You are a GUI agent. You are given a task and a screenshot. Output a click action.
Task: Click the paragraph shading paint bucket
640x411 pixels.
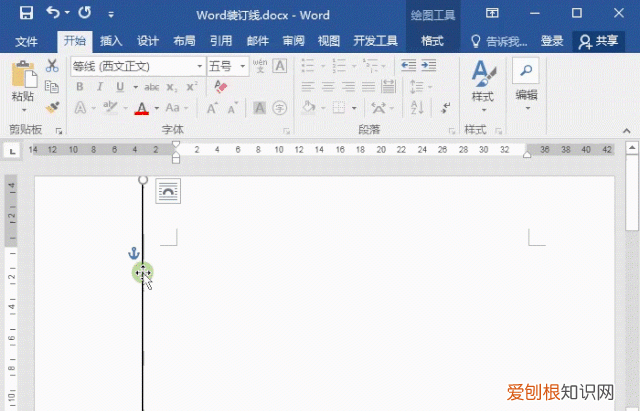309,108
